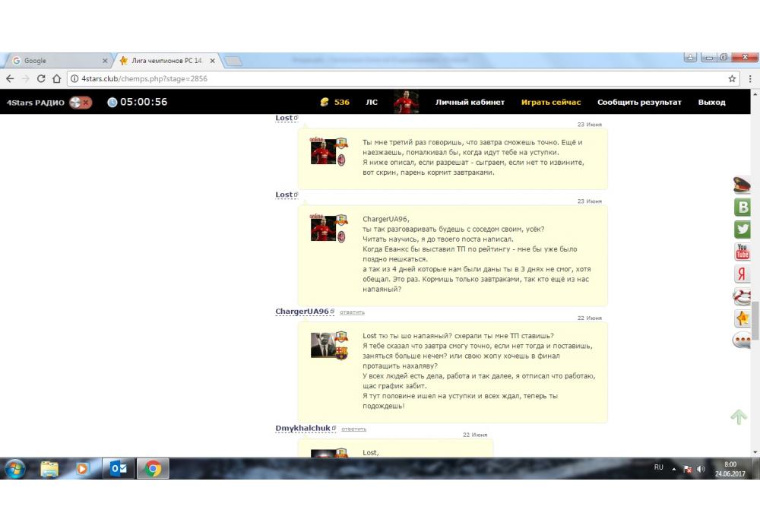Open the RU language selector in the tray
Screen dimensions: 760x532
coord(658,468)
